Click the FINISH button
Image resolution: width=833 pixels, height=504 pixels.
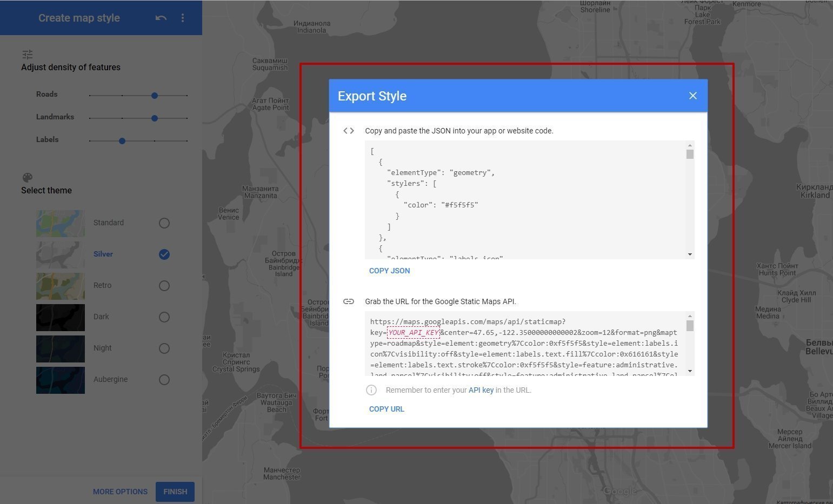coord(175,492)
